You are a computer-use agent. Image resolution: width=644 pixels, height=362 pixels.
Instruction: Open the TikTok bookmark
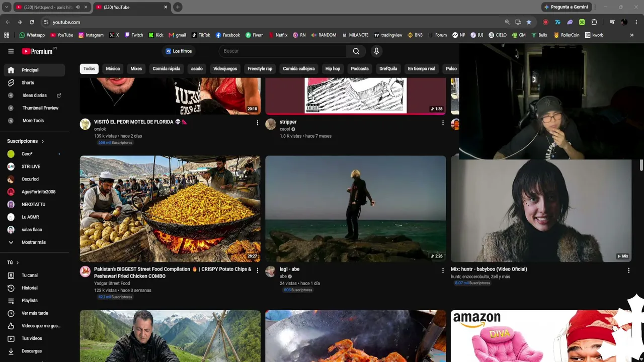(201, 35)
